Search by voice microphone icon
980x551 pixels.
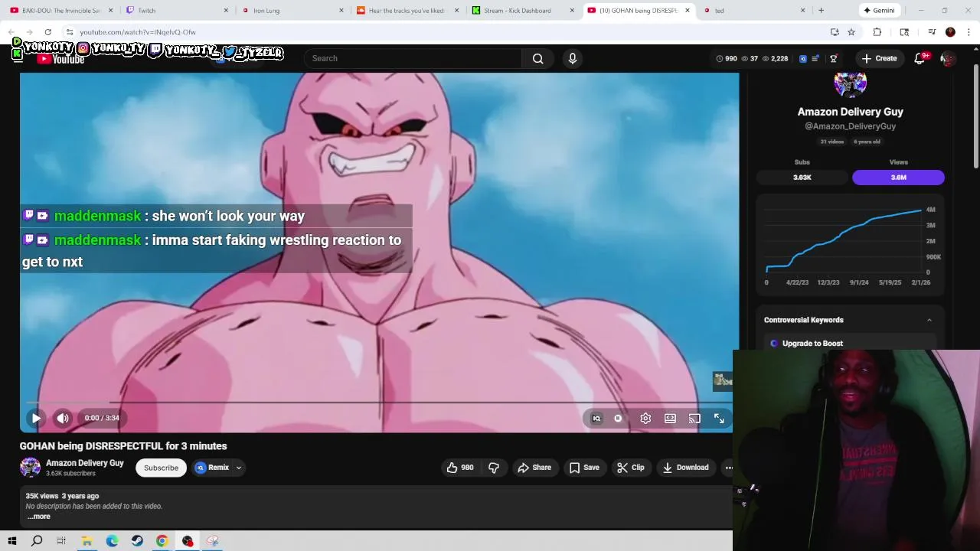coord(573,58)
